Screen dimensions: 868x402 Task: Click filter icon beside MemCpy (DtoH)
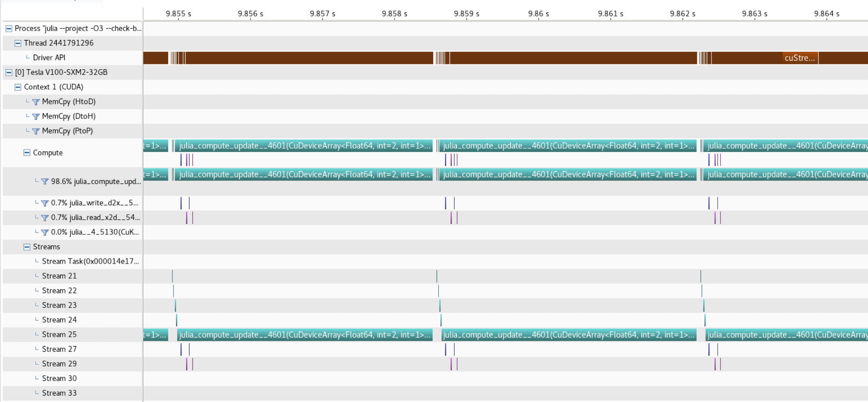[x=36, y=116]
